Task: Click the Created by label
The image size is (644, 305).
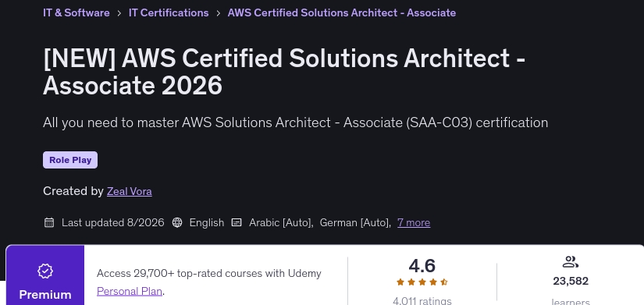Action: coord(73,191)
